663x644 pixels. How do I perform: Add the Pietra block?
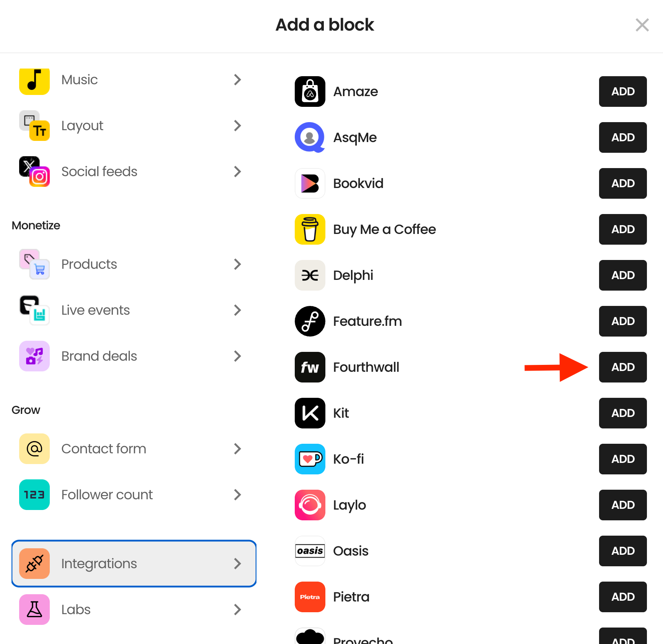623,597
